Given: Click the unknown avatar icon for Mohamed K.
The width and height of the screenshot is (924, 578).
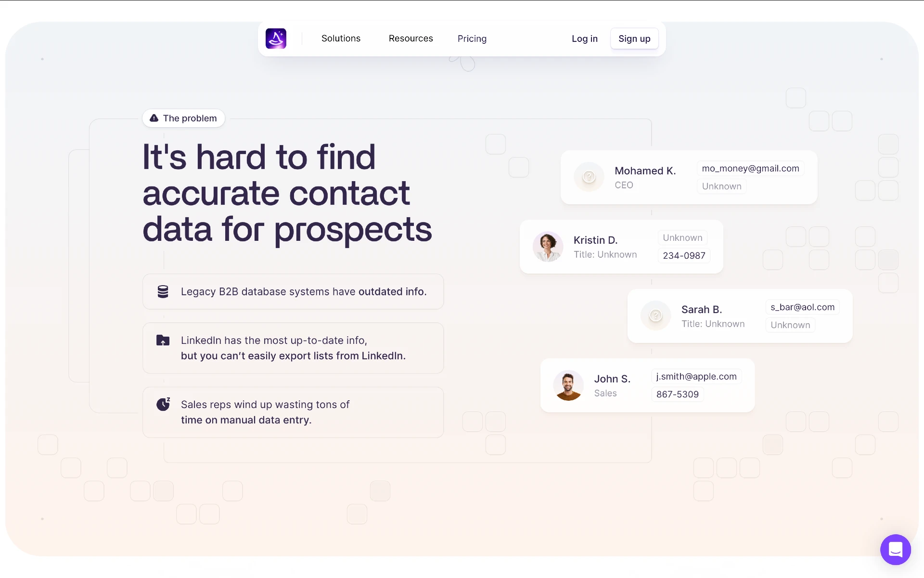Looking at the screenshot, I should pyautogui.click(x=588, y=176).
